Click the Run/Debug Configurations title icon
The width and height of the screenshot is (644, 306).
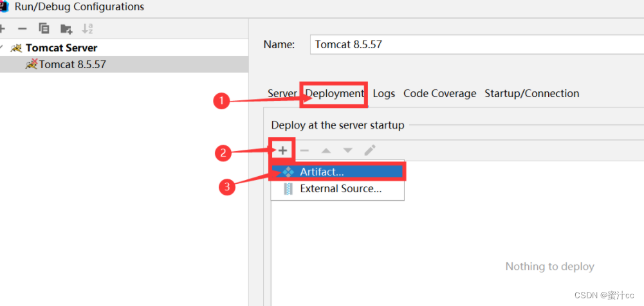(4, 6)
